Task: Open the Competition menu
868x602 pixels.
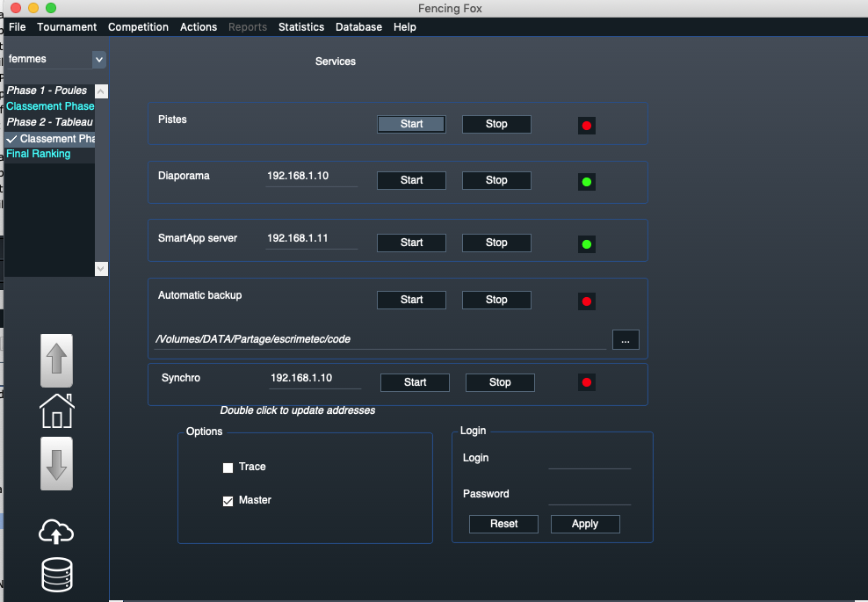Action: click(139, 27)
